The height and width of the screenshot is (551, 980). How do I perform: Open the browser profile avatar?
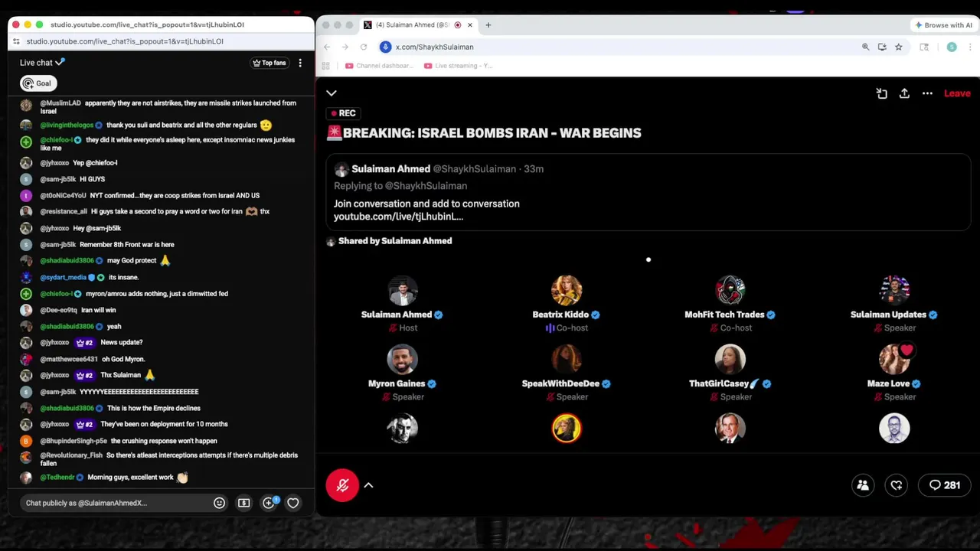point(952,47)
